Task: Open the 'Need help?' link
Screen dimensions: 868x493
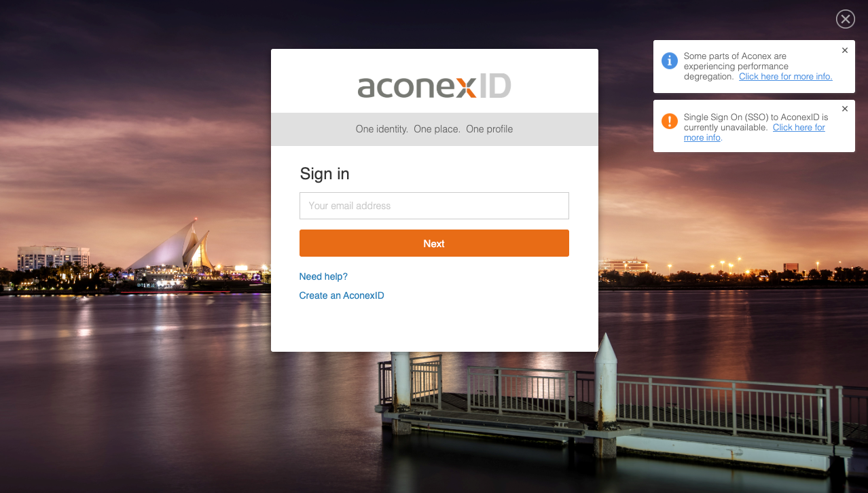Action: pos(323,276)
